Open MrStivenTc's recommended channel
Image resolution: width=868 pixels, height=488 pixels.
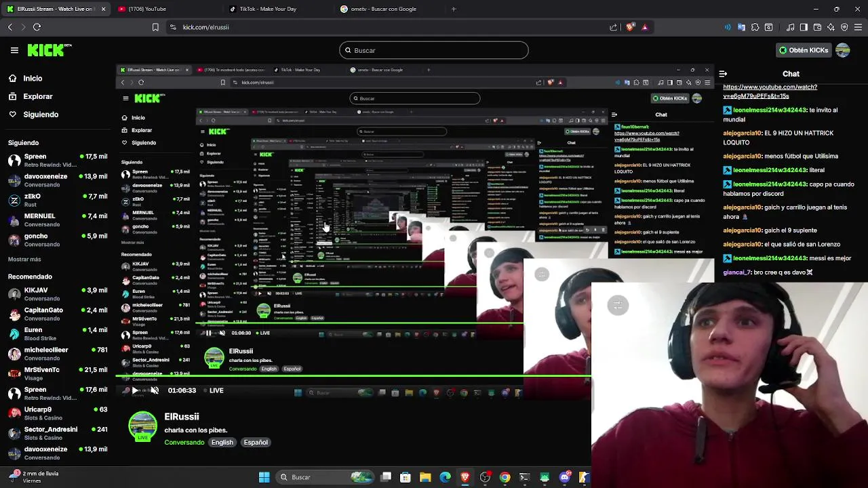click(58, 373)
